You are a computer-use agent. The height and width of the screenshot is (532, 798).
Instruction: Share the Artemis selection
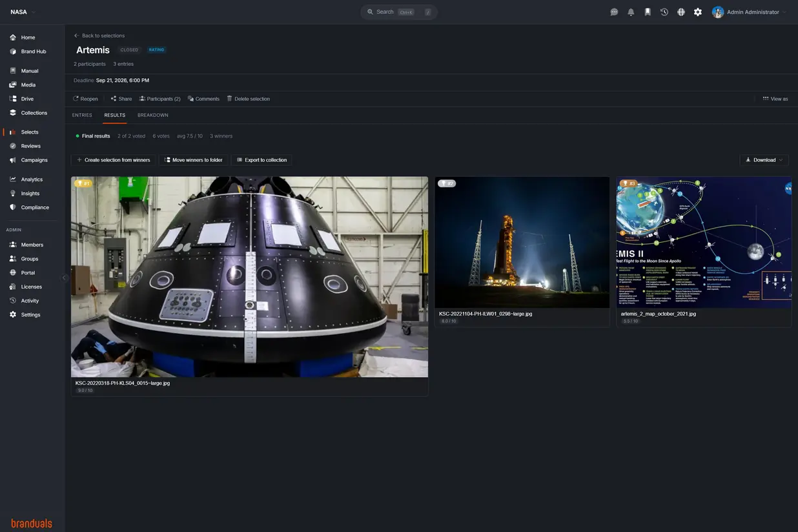(121, 99)
